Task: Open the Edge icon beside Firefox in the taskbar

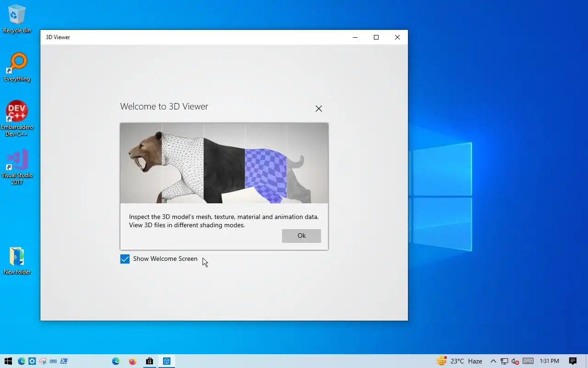Action: tap(116, 361)
